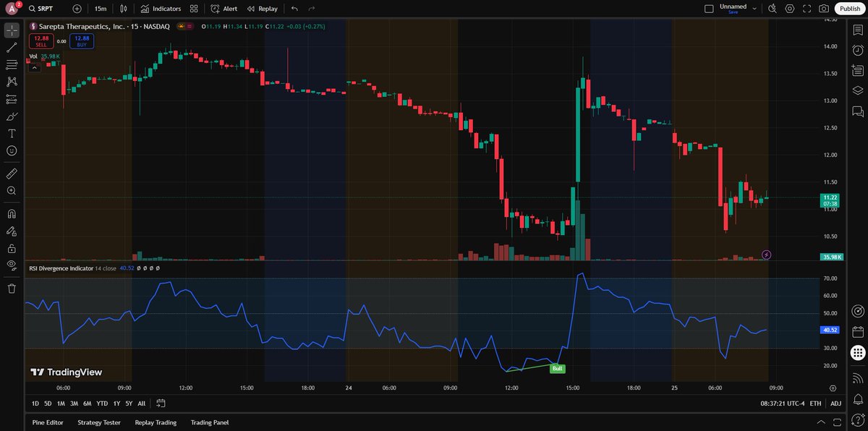Select the YTD date range
Viewport: 868px width, 431px height.
pos(102,403)
